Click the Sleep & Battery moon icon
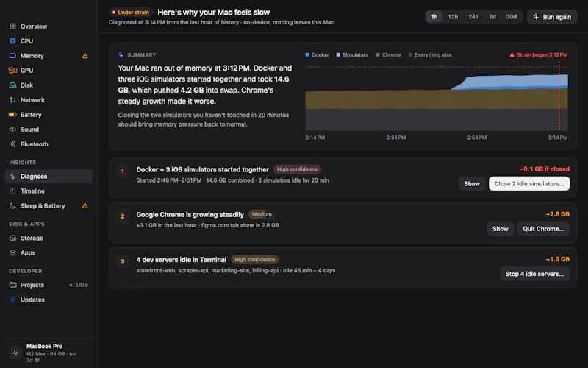This screenshot has height=368, width=588. pos(12,206)
